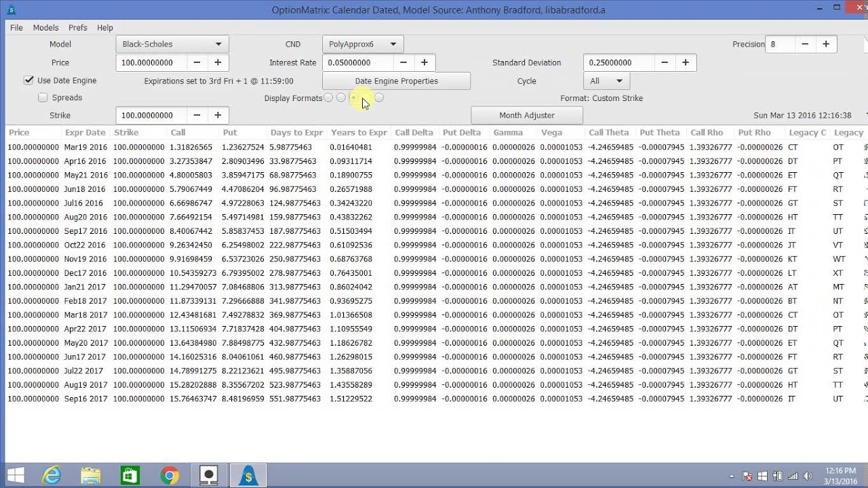Select the Sep16 2017 expiration row

434,399
